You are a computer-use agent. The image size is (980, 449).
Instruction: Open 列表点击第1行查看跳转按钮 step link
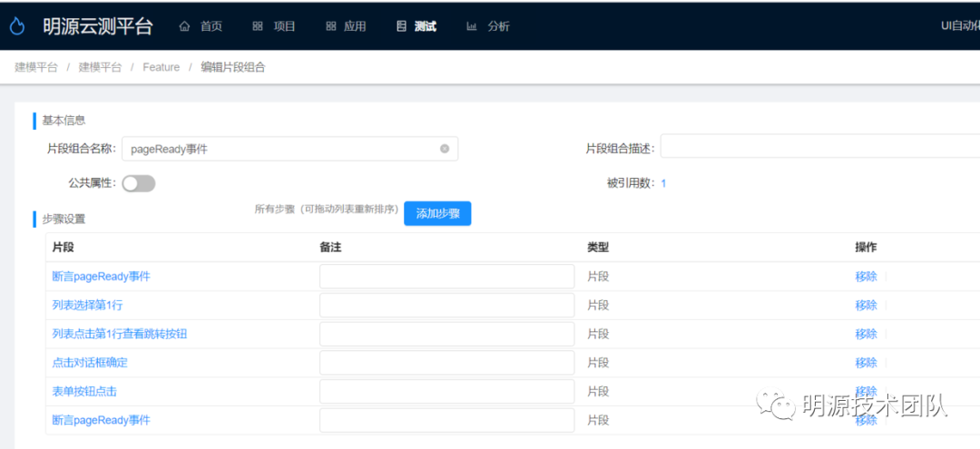(x=120, y=334)
